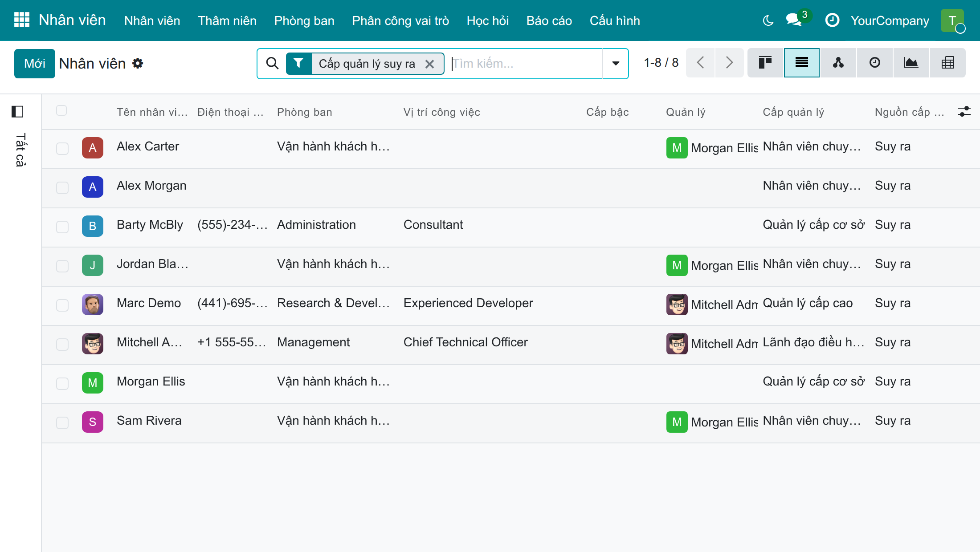Image resolution: width=980 pixels, height=552 pixels.
Task: Open the user avatar menu
Action: pos(952,20)
